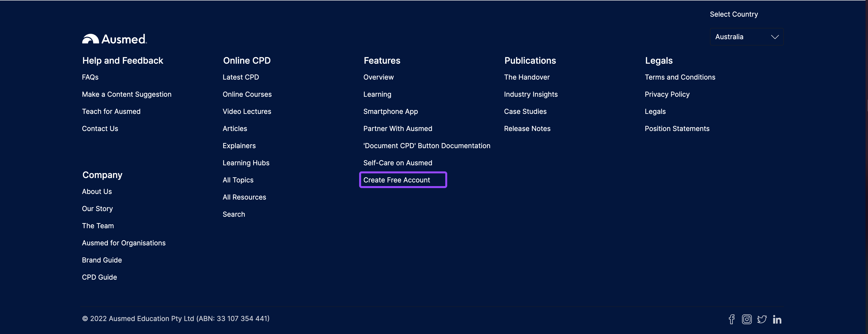Open the Brand Guide
Screen dimensions: 868x334
click(102, 260)
